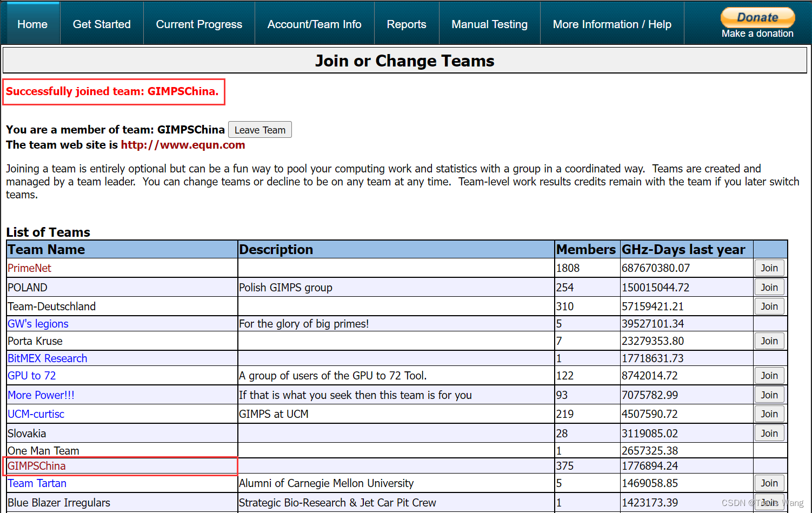Screen dimensions: 812x513
Task: Open the Account/Team Info menu
Action: (x=314, y=24)
